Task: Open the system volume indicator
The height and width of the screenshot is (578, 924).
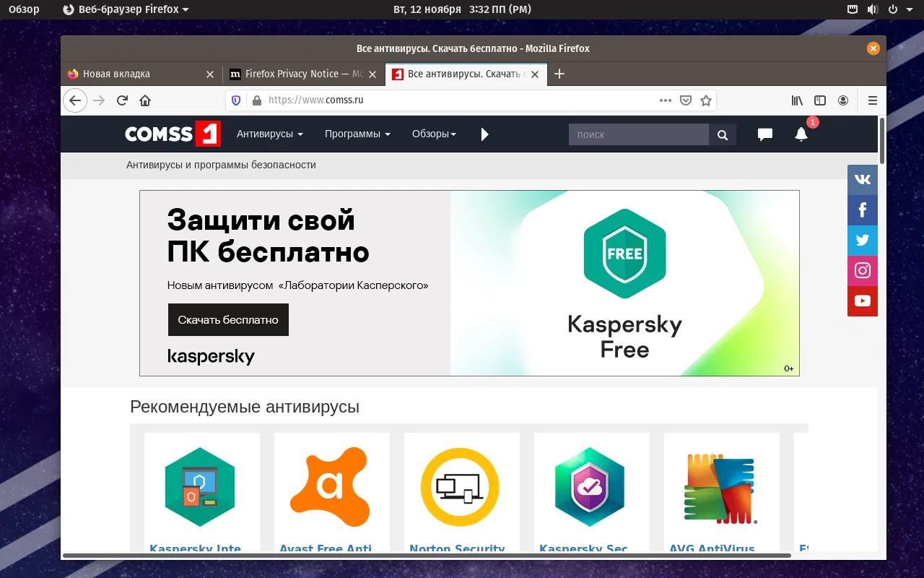Action: (872, 9)
